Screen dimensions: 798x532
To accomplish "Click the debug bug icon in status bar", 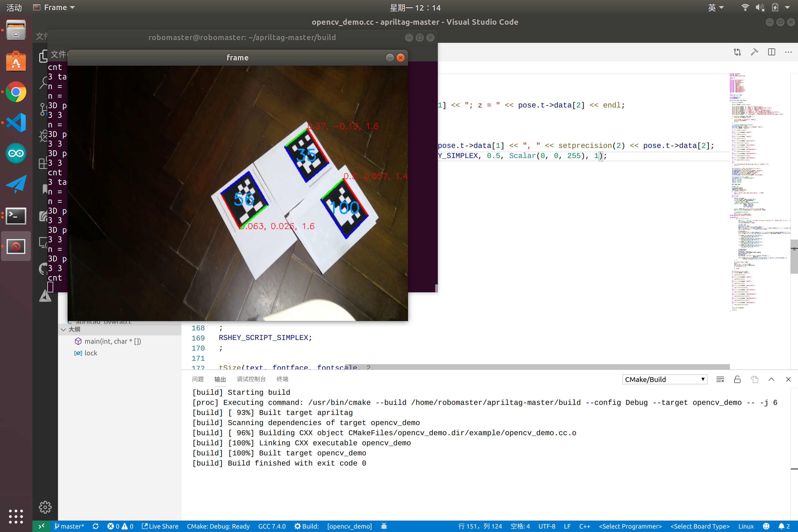I will [384, 526].
